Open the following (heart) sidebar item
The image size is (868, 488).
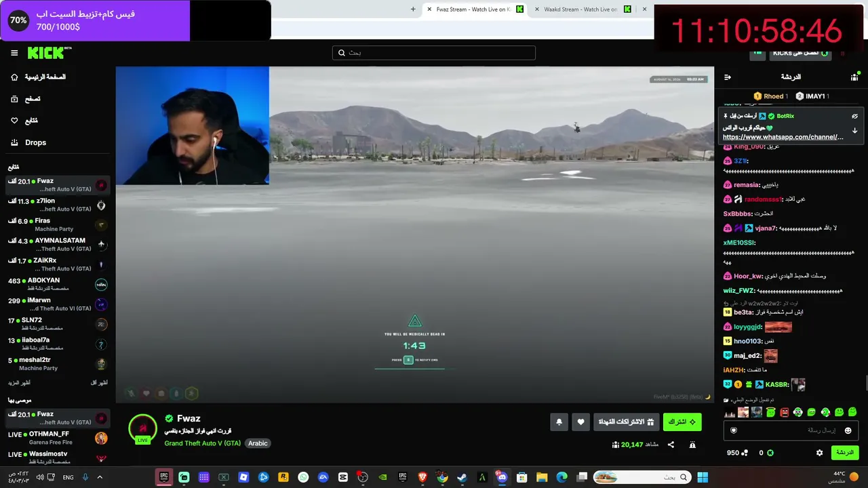tap(24, 121)
